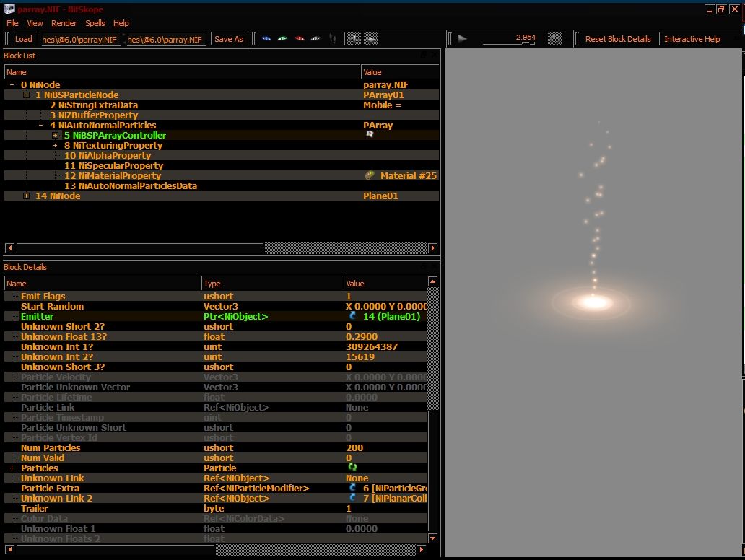745x560 pixels.
Task: Click the Block List Value column header
Action: click(x=400, y=72)
